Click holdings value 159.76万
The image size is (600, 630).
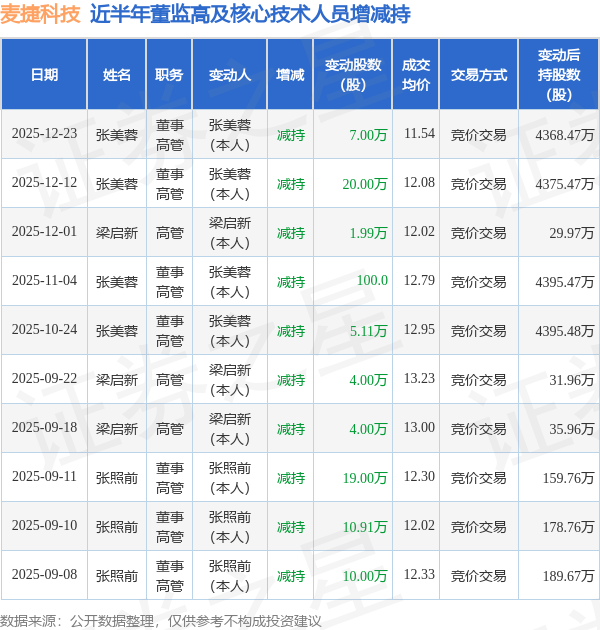[x=568, y=478]
